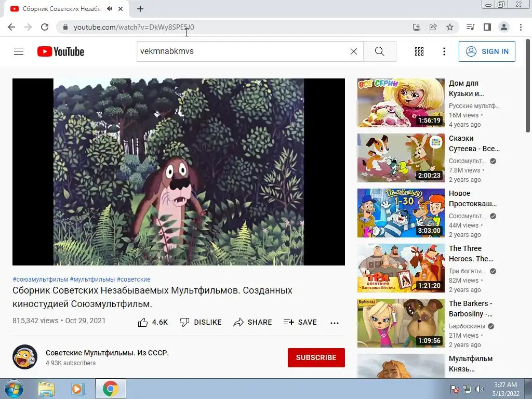
Task: Clear the search box with the X icon
Action: (x=353, y=51)
